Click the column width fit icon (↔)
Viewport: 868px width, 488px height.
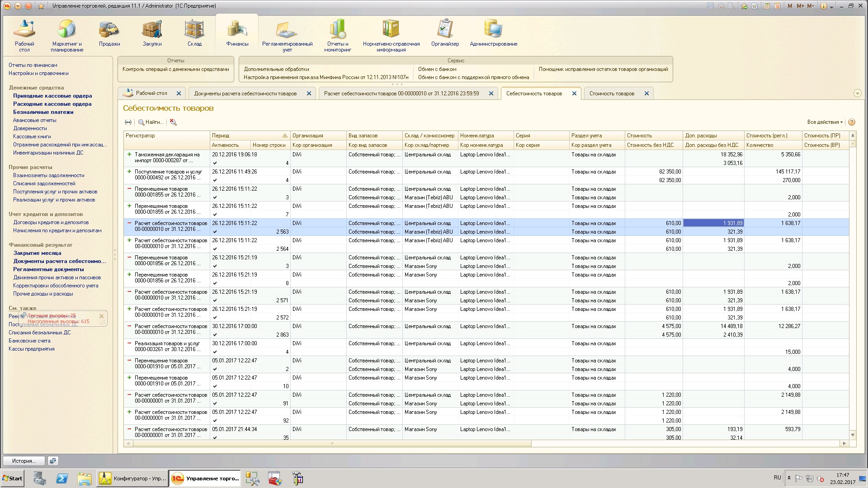tap(128, 122)
